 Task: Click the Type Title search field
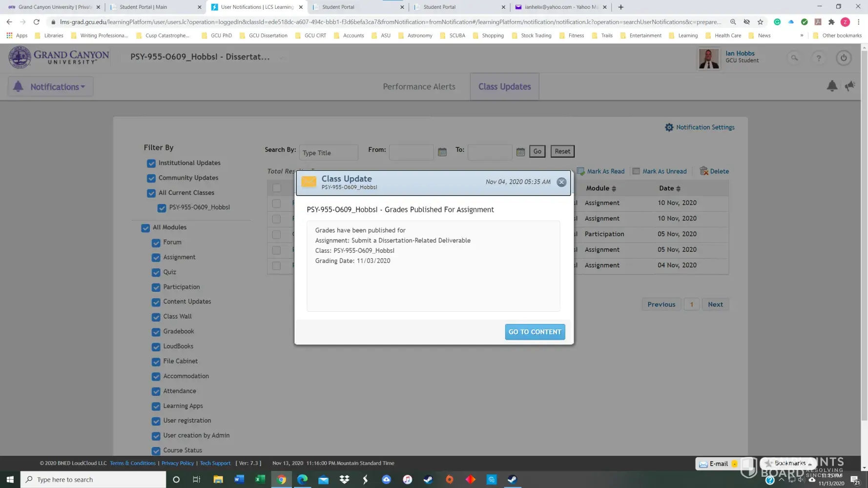(328, 153)
